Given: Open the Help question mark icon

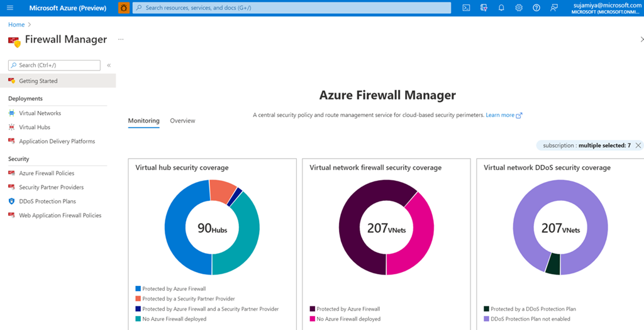Looking at the screenshot, I should point(536,8).
